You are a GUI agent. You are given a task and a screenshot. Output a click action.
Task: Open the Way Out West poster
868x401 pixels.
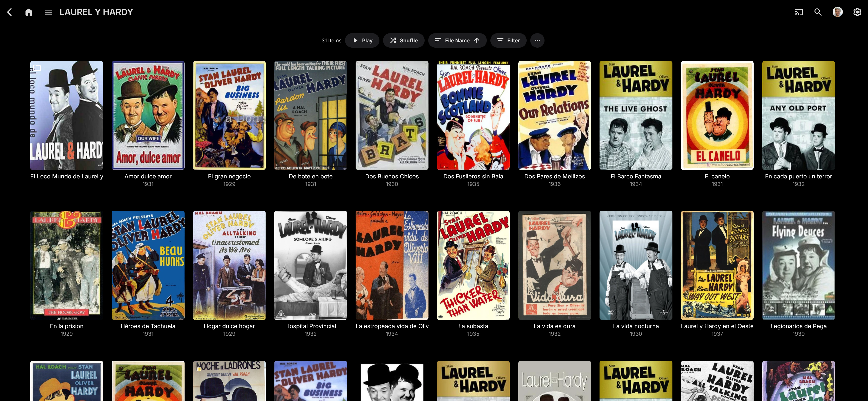[717, 265]
